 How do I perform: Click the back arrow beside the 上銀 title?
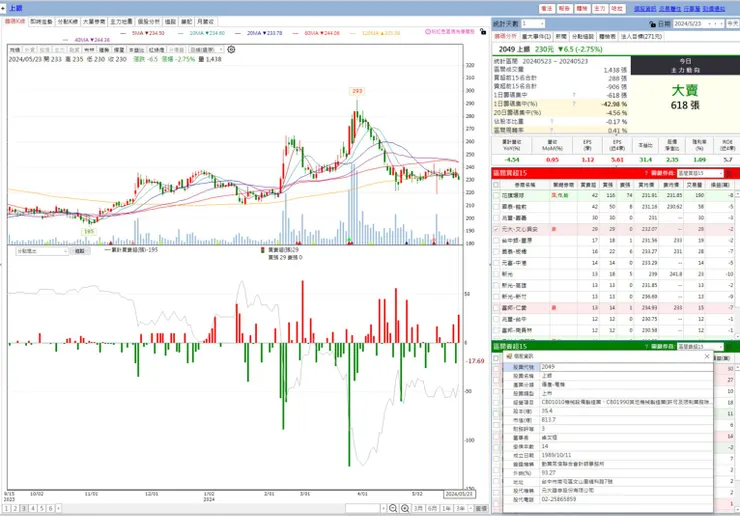(x=3, y=8)
